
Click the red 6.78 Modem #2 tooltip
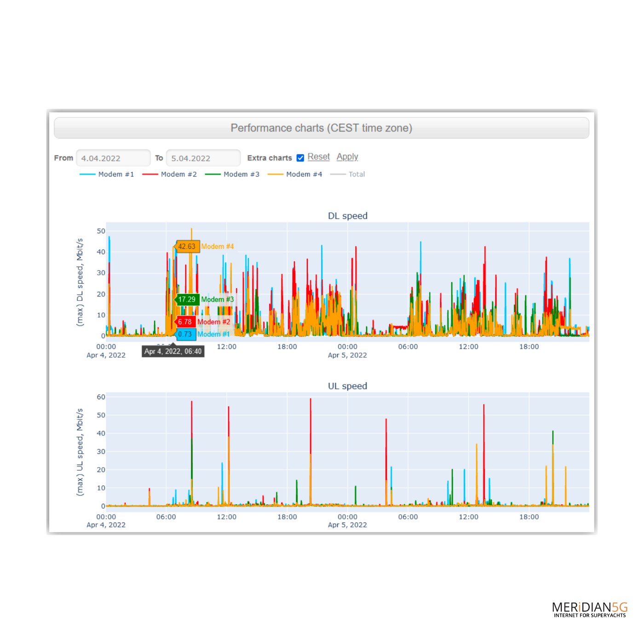(x=185, y=322)
